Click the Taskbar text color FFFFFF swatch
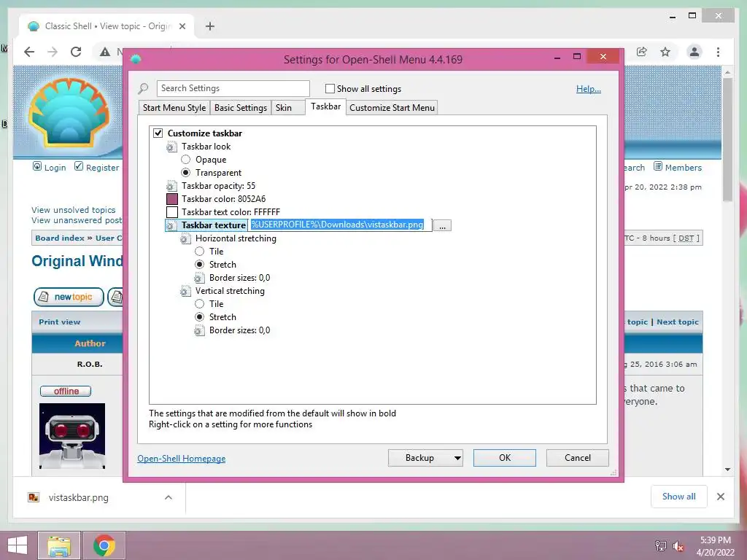 [172, 212]
